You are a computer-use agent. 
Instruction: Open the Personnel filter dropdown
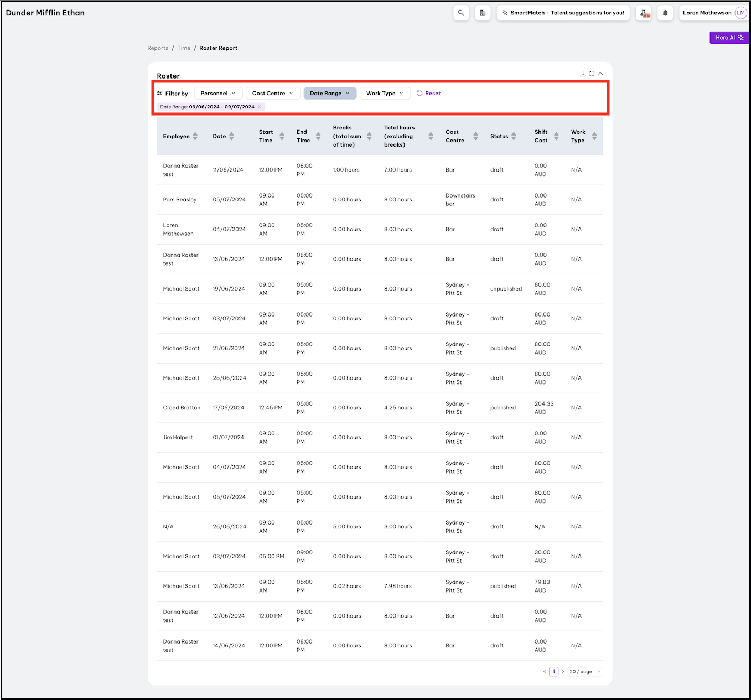coord(218,94)
